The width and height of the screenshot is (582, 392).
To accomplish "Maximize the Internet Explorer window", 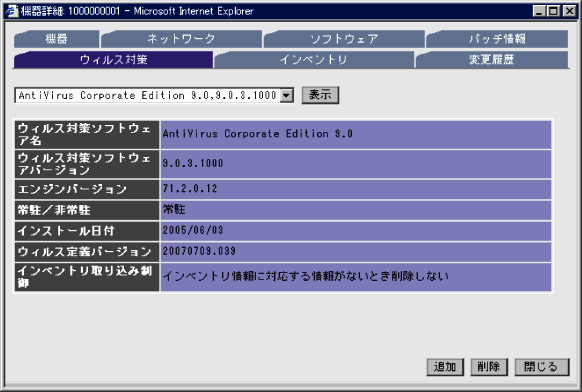I will point(553,11).
